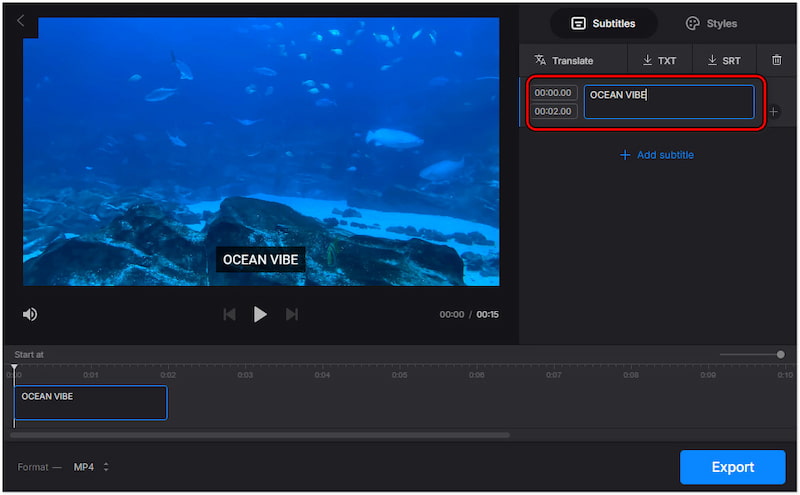Open the MP4 format dropdown
Image resolution: width=800 pixels, height=495 pixels.
(x=91, y=467)
